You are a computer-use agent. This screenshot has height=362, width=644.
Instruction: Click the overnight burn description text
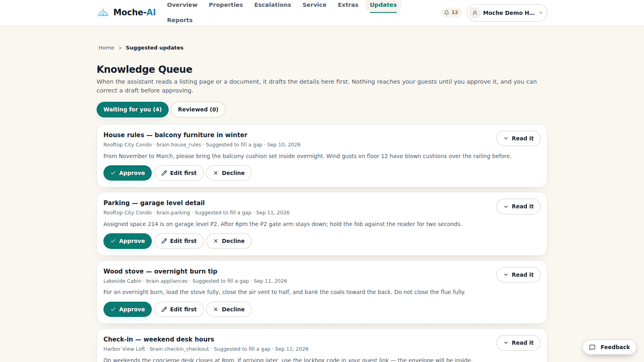[x=284, y=292]
